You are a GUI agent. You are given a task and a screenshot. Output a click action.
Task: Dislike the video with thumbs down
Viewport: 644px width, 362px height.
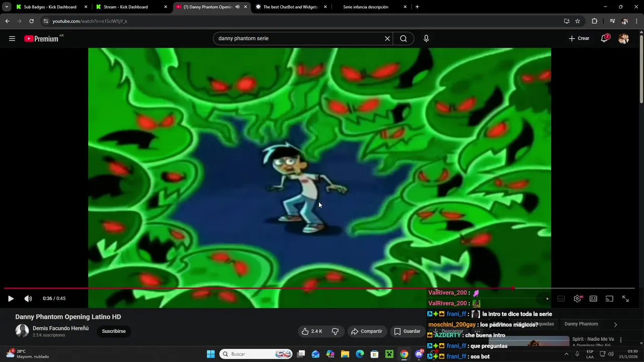pyautogui.click(x=335, y=331)
